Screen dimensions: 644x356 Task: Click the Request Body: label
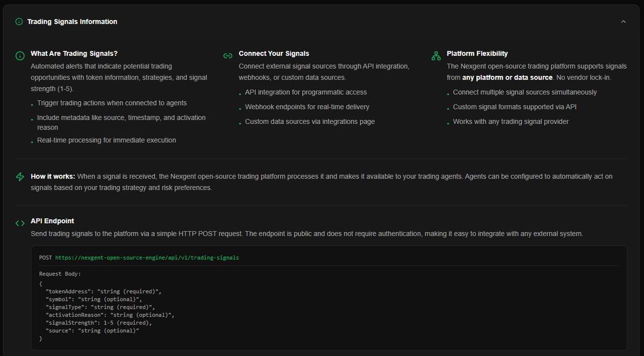click(x=60, y=274)
